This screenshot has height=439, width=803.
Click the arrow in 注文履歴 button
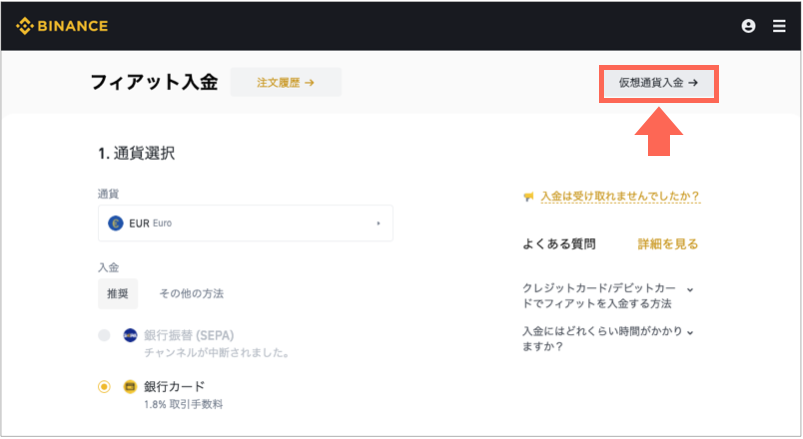[x=309, y=82]
